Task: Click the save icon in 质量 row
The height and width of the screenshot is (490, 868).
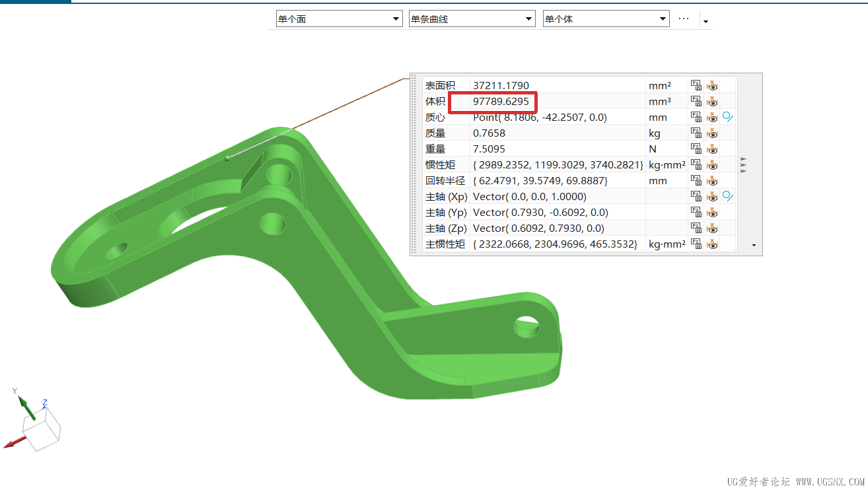Action: click(x=696, y=133)
